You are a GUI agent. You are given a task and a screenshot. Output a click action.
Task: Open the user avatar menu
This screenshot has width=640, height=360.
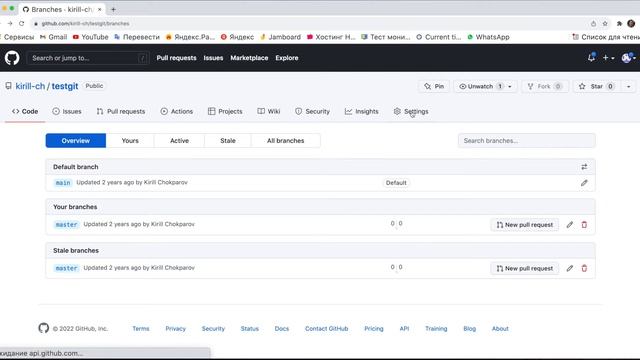coord(628,58)
